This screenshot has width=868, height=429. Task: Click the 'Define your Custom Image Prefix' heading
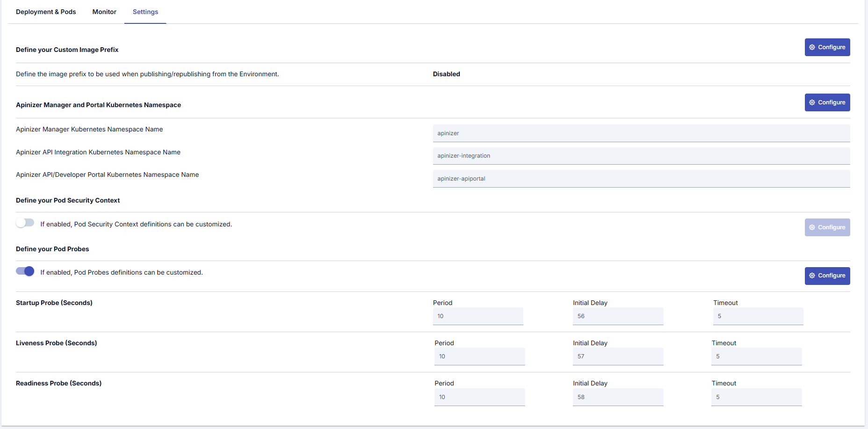pyautogui.click(x=67, y=50)
